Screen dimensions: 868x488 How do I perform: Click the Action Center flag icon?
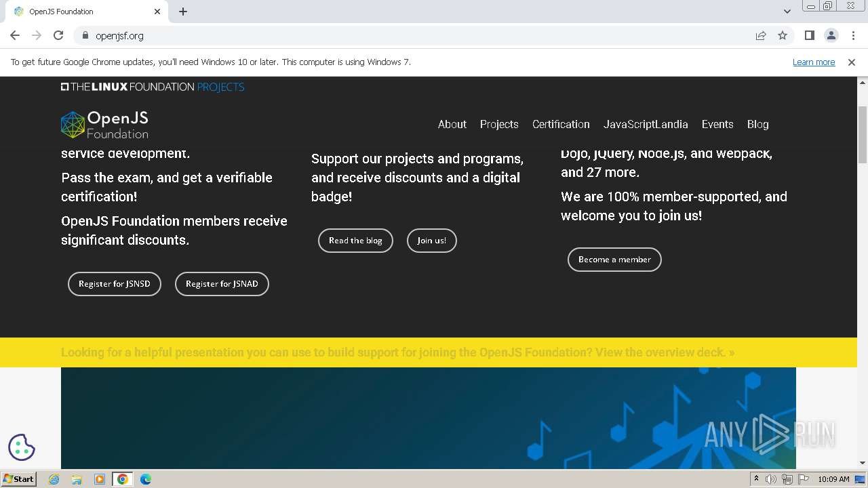point(804,479)
